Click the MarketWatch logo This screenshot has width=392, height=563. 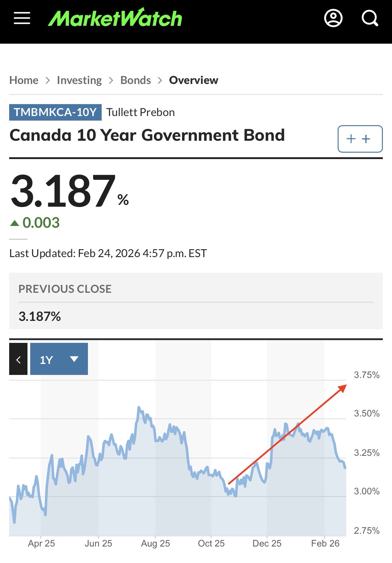pos(115,18)
